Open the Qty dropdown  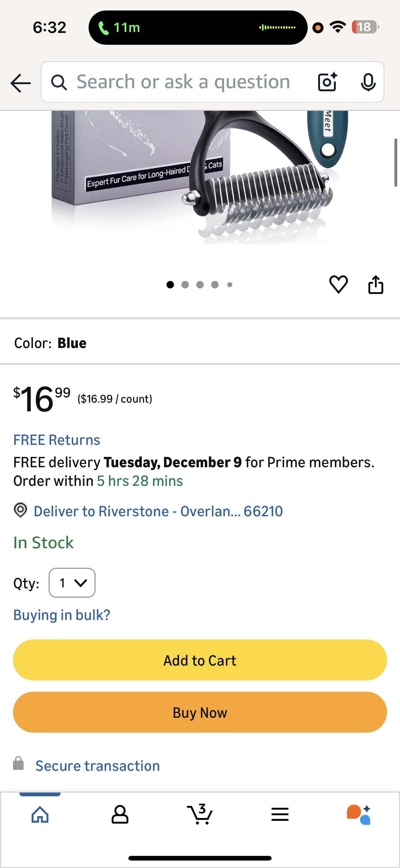click(x=72, y=583)
